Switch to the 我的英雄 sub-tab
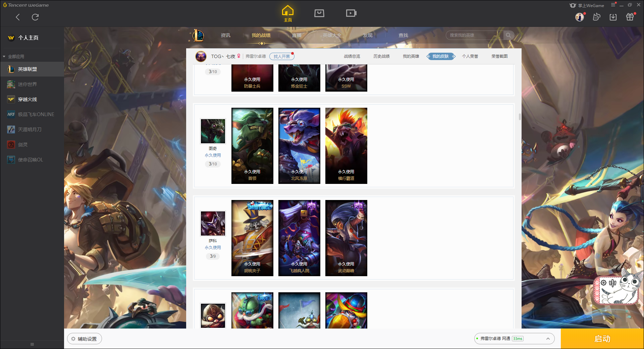 411,56
